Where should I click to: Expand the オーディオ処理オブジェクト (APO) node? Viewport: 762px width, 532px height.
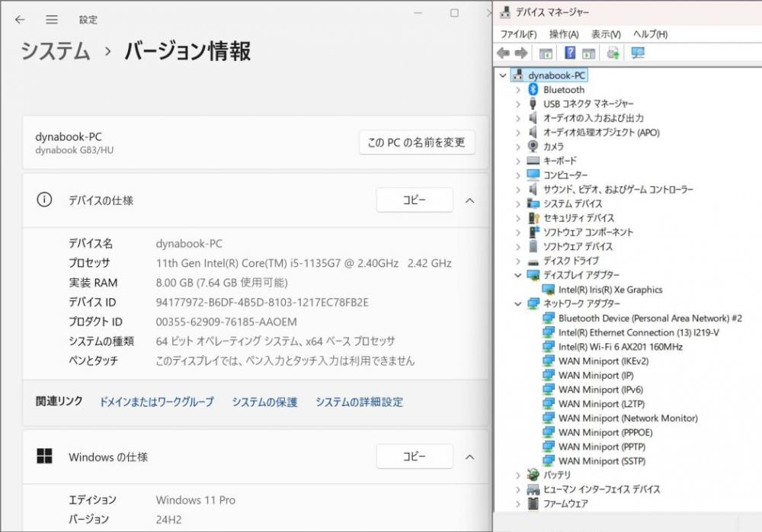(518, 133)
